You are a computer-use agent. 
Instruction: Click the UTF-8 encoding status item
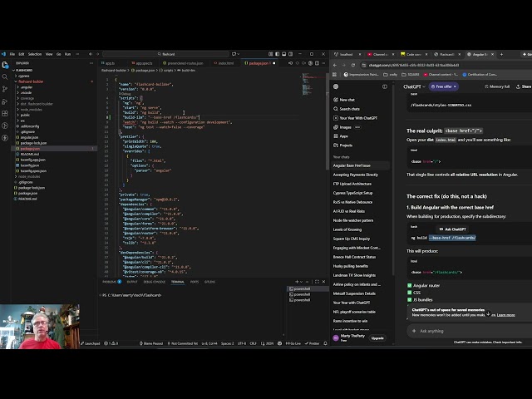click(x=242, y=343)
